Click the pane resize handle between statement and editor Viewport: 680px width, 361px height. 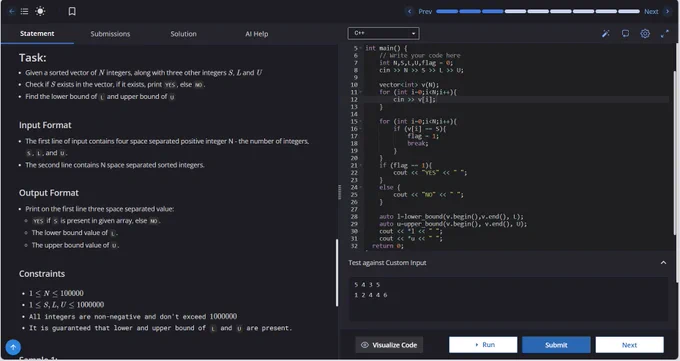(340, 192)
